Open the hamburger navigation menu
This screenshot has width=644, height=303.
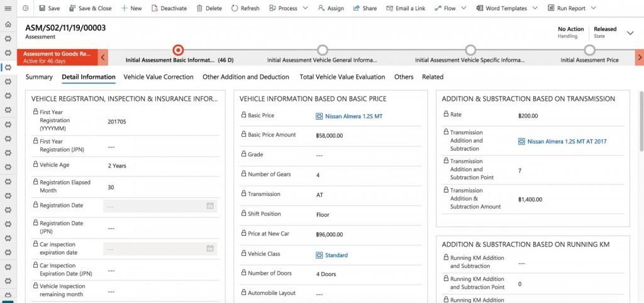pos(8,8)
